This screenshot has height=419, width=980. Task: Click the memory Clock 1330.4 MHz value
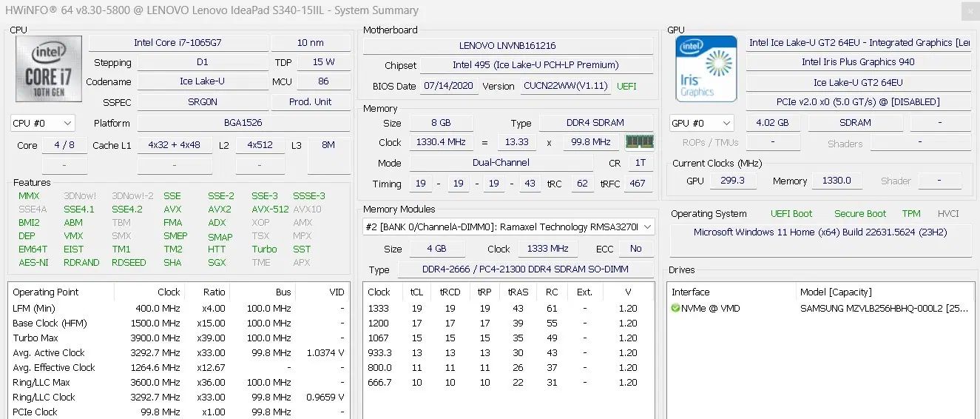(x=442, y=142)
